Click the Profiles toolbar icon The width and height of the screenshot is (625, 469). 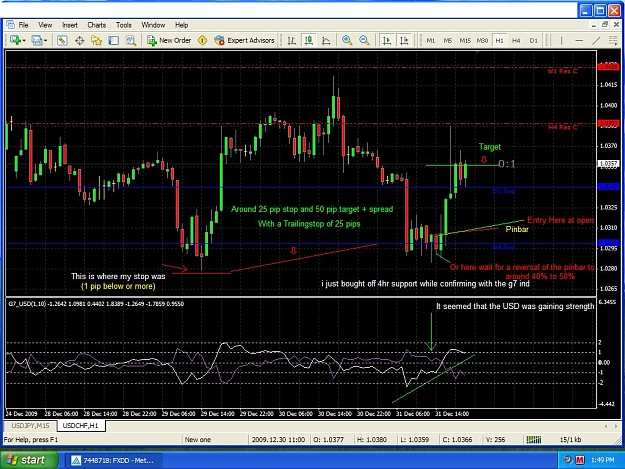(36, 40)
